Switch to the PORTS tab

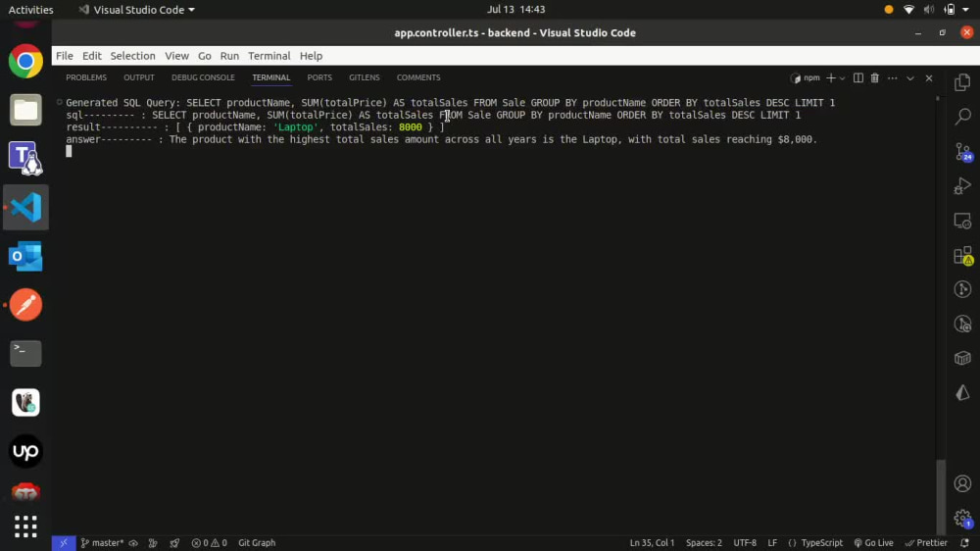click(319, 77)
